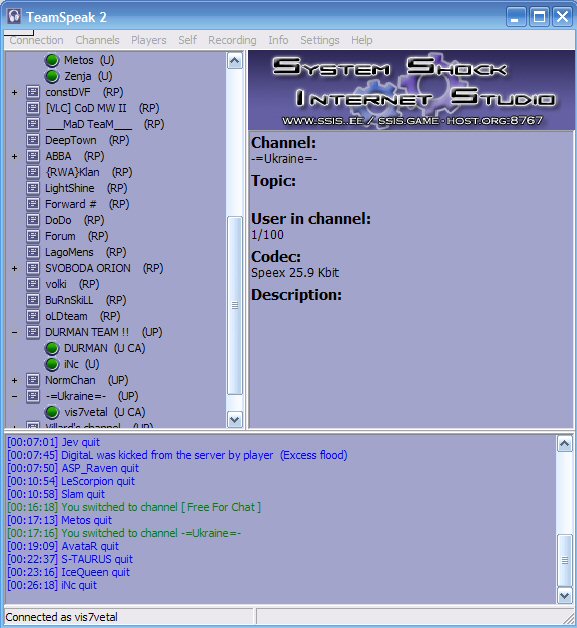Select the DeepTown channel name
The width and height of the screenshot is (577, 628).
(71, 140)
